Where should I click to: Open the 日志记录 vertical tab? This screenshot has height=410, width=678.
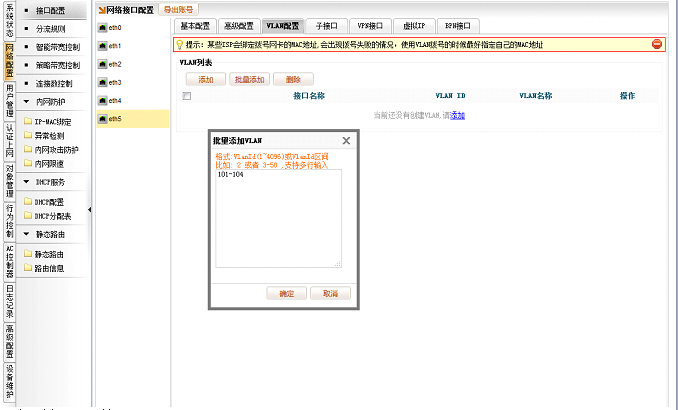pos(9,297)
